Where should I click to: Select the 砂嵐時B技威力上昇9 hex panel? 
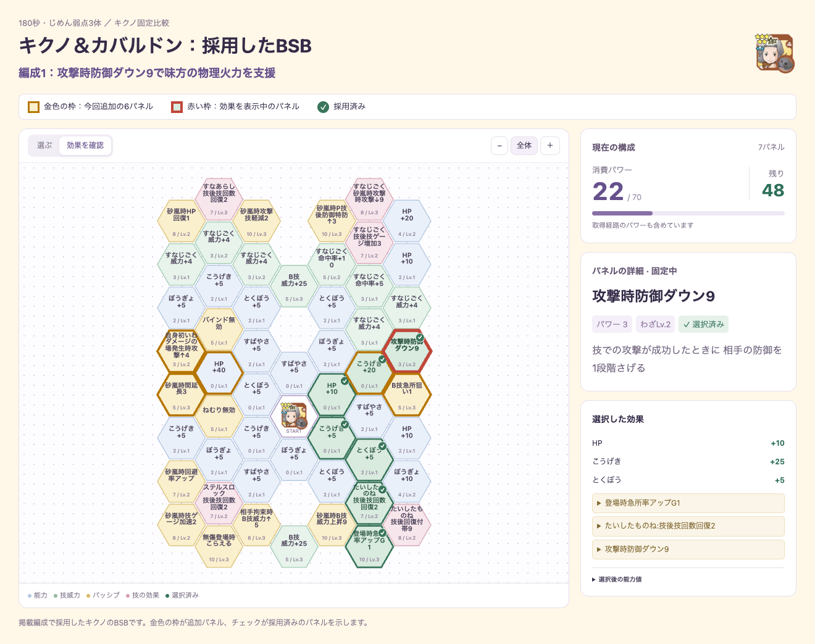332,525
